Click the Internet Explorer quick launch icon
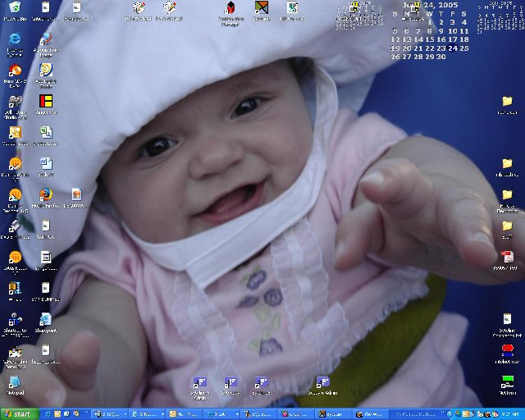525x420 pixels. [x=48, y=414]
